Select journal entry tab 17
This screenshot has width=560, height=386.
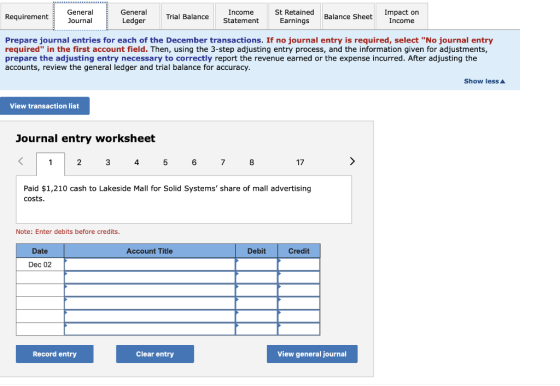300,162
